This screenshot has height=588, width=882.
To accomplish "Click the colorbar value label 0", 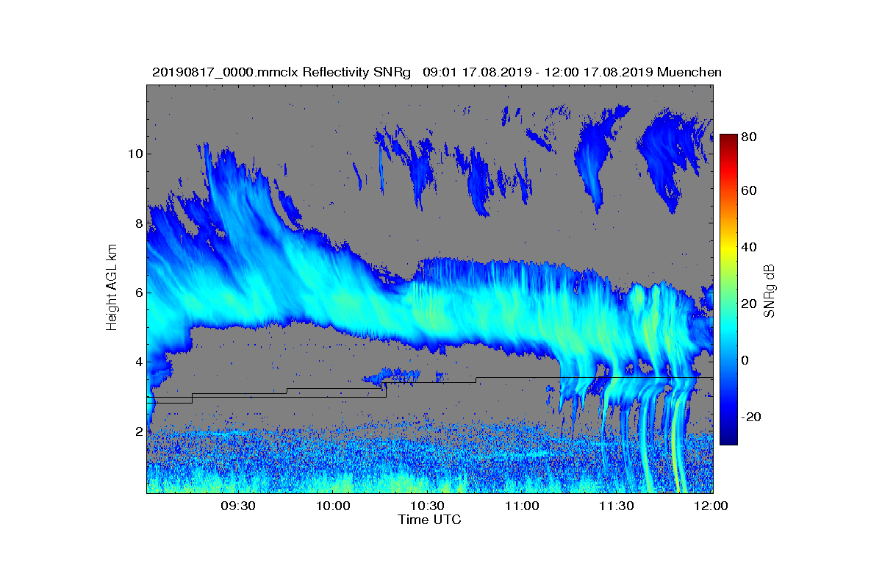I will (x=746, y=360).
